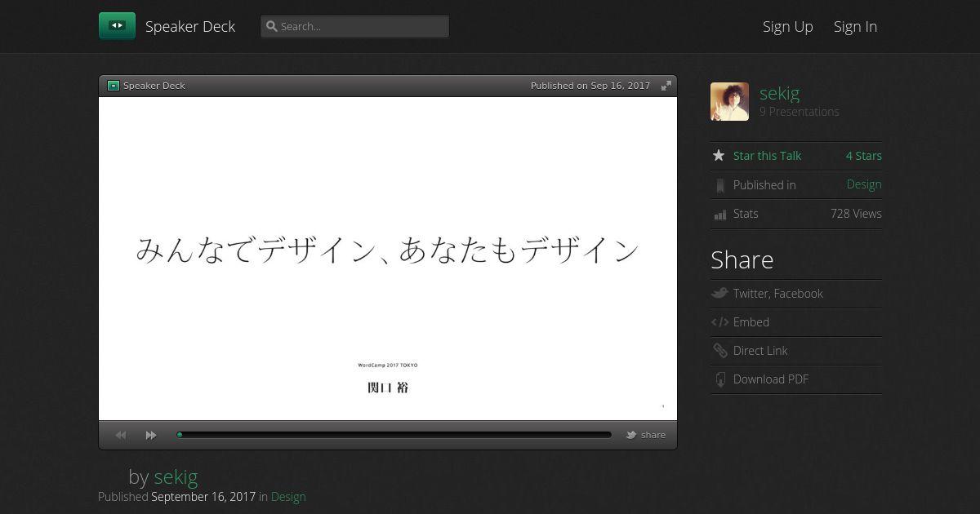Share via Twitter, Facebook link
The height and width of the screenshot is (514, 980).
coord(777,294)
